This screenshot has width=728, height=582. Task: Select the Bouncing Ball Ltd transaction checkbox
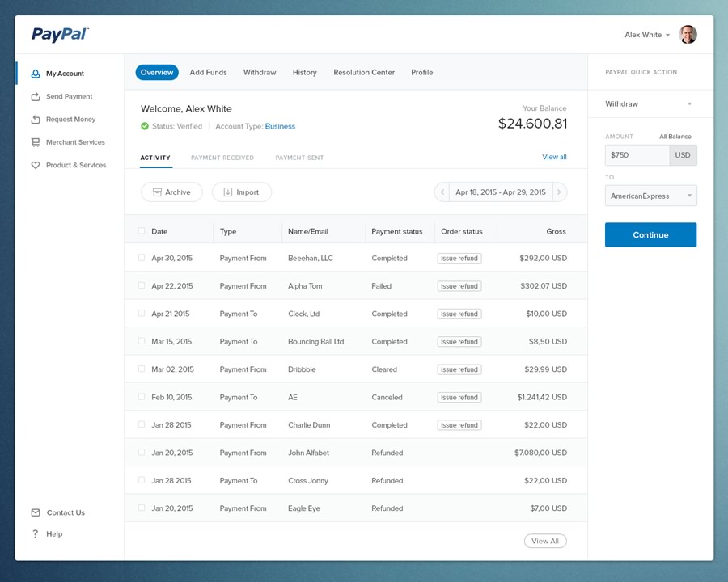coord(142,341)
